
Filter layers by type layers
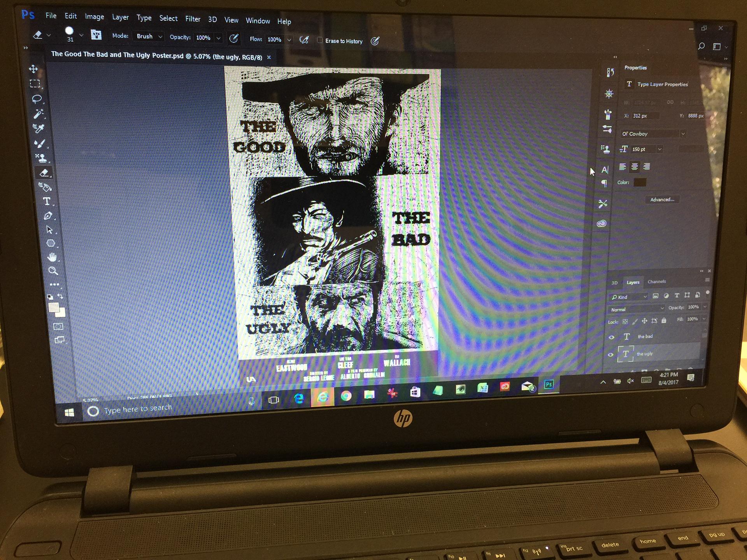click(x=677, y=296)
